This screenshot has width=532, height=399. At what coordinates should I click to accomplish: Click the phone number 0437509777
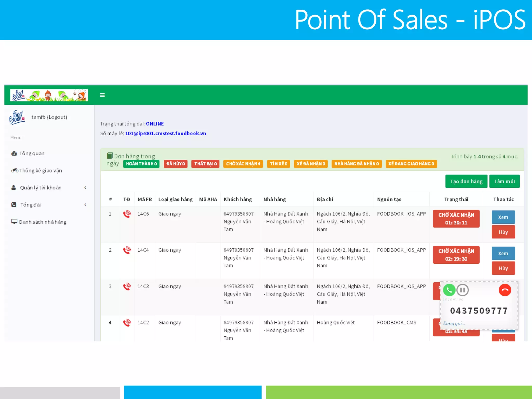click(479, 311)
